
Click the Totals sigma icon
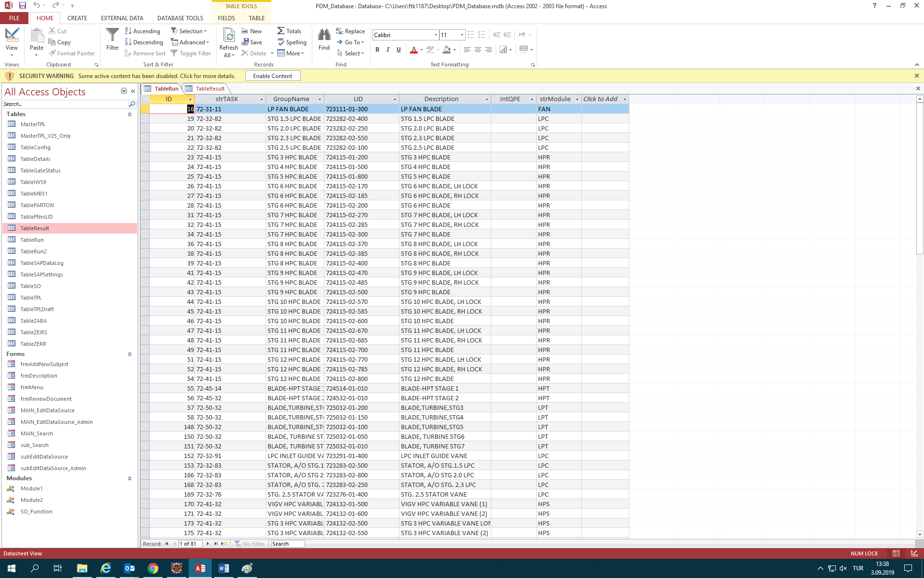[x=281, y=31]
